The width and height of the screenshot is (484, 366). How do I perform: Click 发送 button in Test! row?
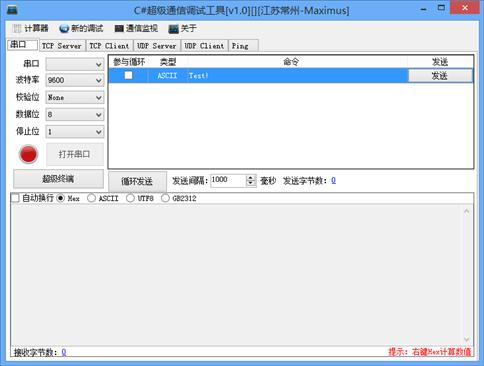click(x=440, y=76)
